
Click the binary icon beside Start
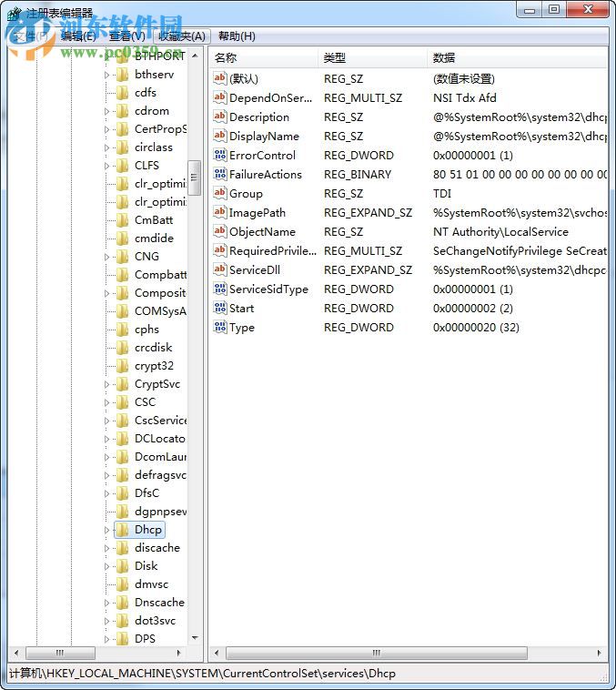(x=219, y=308)
